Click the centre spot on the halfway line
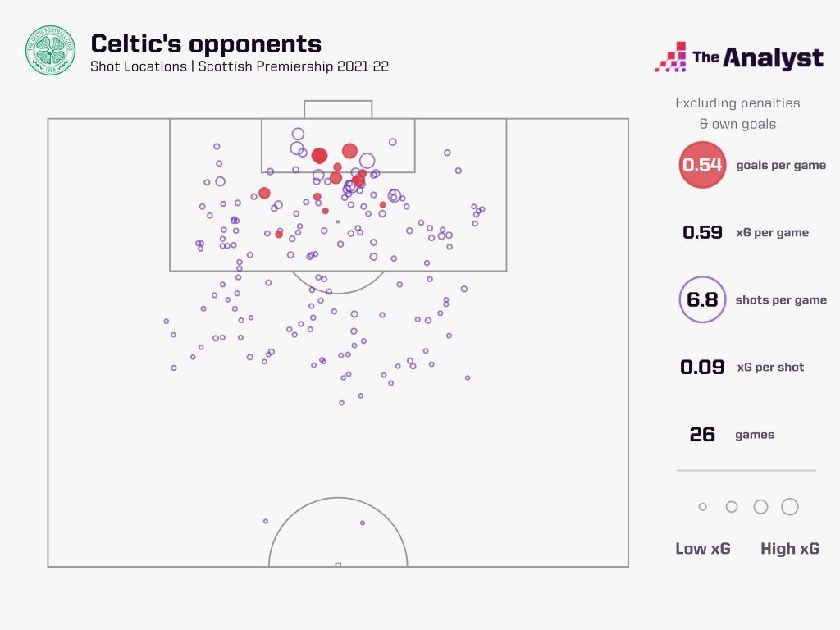 tap(338, 564)
